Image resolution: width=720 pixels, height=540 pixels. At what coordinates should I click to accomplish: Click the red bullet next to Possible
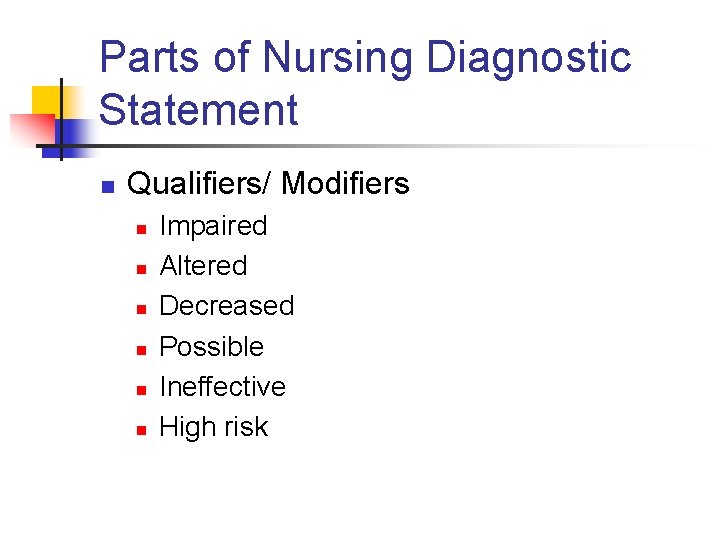point(141,350)
